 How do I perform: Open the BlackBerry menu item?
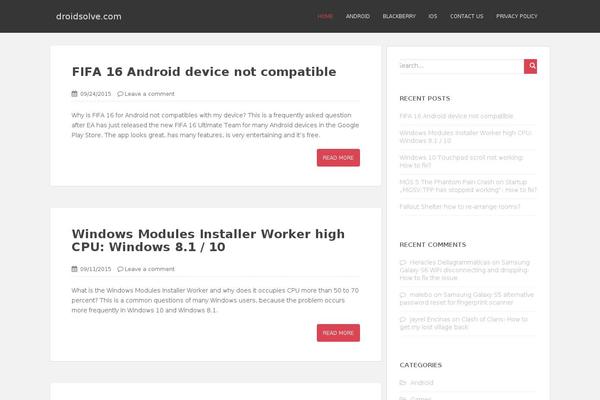click(399, 16)
